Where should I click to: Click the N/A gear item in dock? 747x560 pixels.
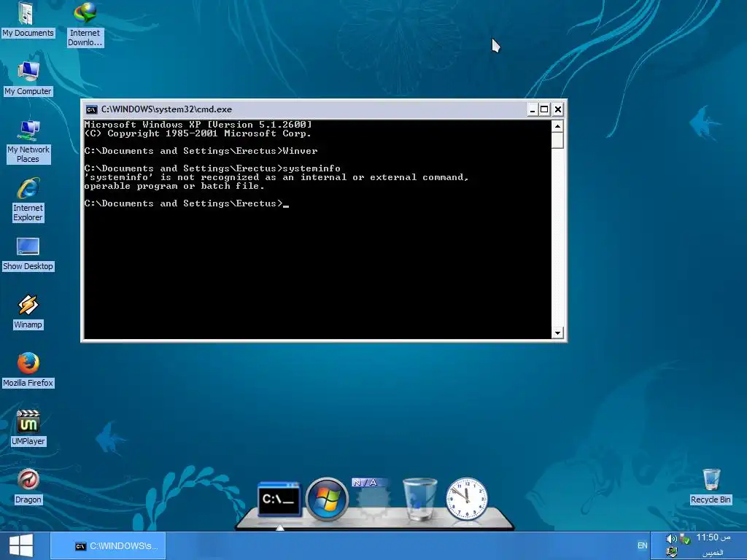[372, 499]
